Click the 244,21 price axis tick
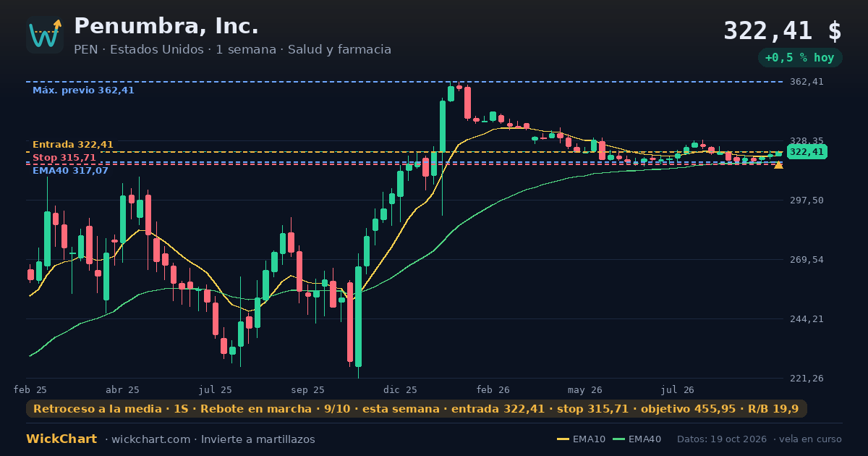This screenshot has width=868, height=456. pos(807,319)
